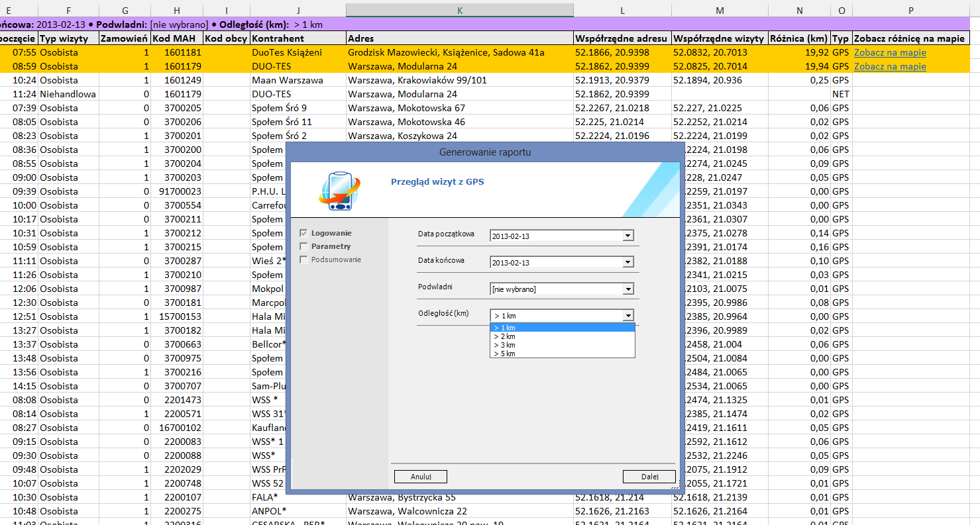Viewport: 980px width, 525px height.
Task: Collapse the Odległość (km) dropdown
Action: (x=628, y=316)
